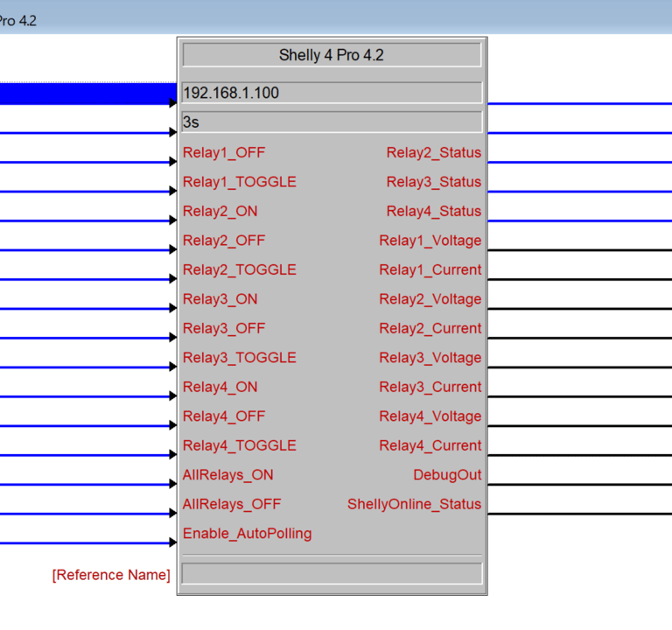The height and width of the screenshot is (630, 672).
Task: Select the Relay4_Current output signal
Action: coord(430,445)
